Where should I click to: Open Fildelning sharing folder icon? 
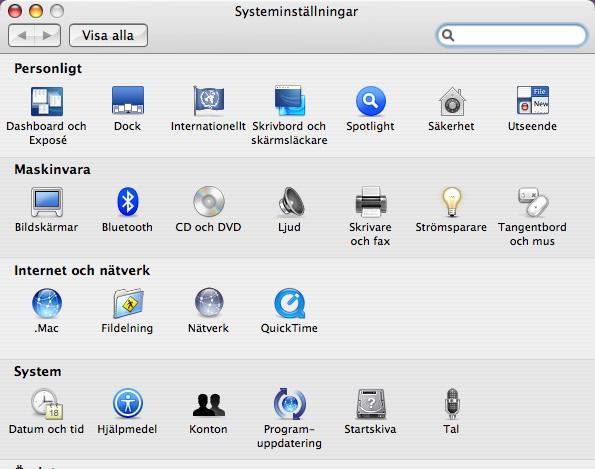(x=128, y=303)
